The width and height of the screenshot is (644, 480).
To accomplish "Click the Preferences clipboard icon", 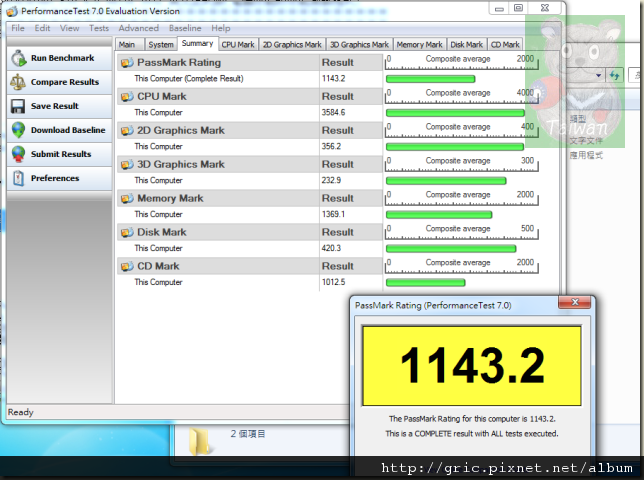I will click(18, 178).
